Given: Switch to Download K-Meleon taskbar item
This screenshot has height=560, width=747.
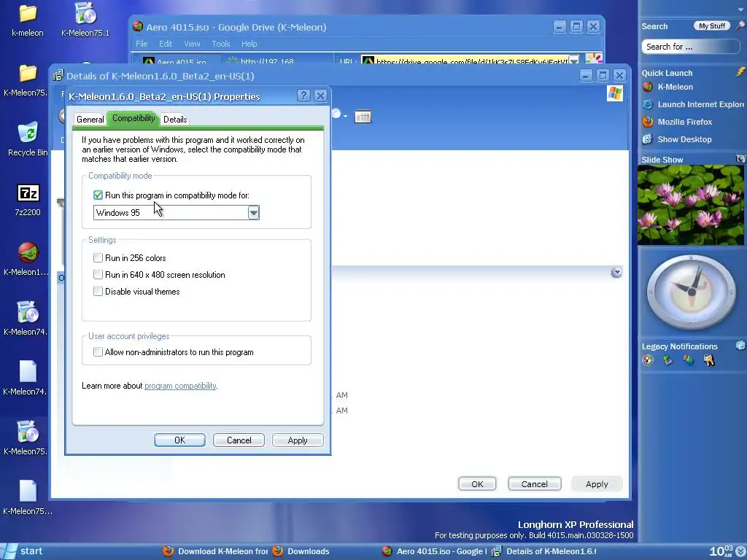Looking at the screenshot, I should pos(216,551).
